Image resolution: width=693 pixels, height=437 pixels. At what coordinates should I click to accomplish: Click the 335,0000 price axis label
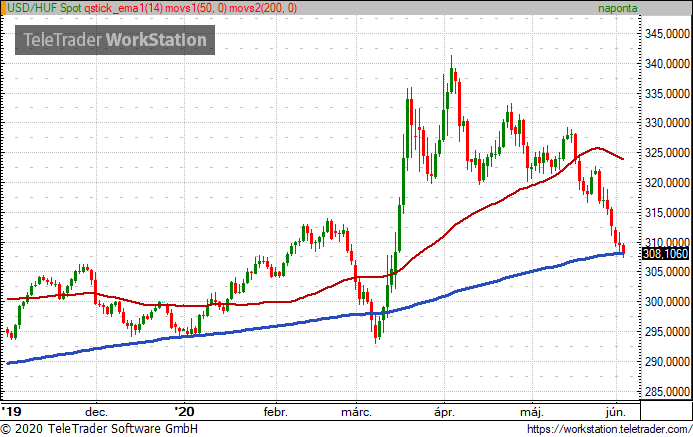[667, 94]
